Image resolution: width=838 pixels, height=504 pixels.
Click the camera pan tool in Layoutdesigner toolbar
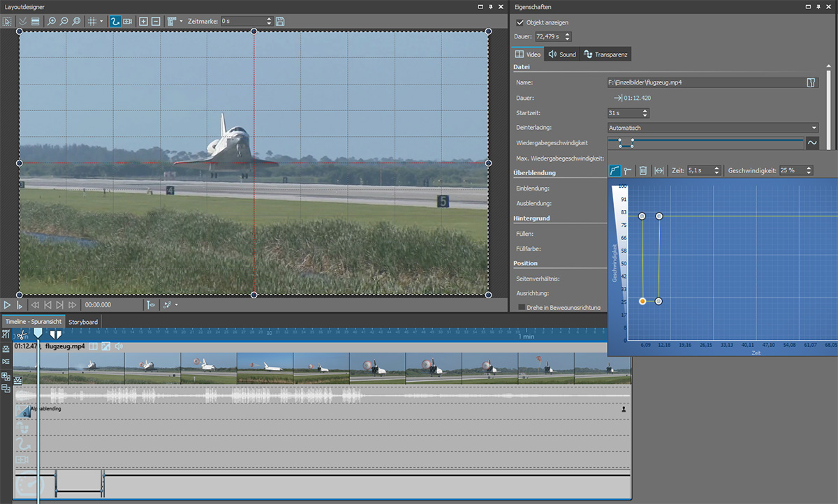click(128, 22)
